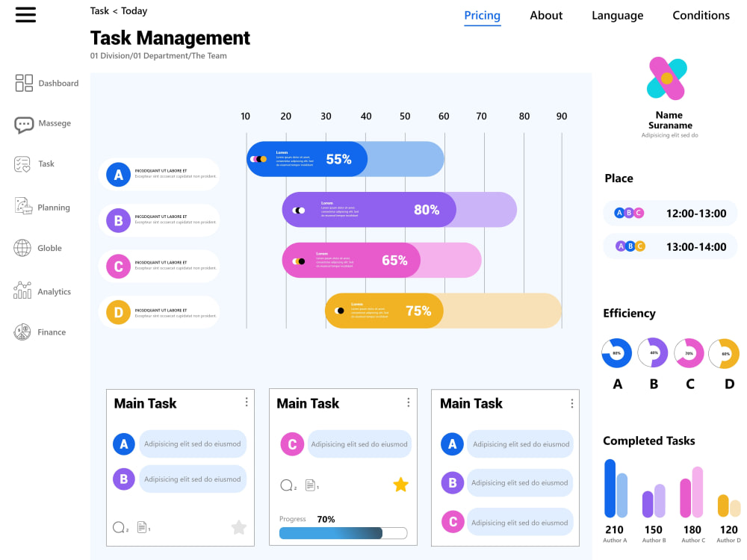Click the Author C completed tasks bars

tap(692, 492)
